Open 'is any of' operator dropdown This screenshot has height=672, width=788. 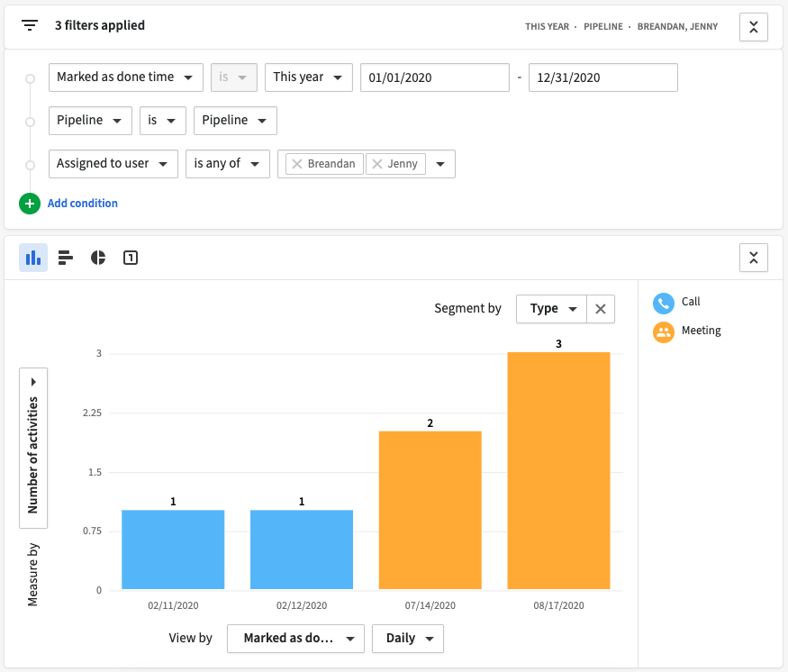click(228, 164)
